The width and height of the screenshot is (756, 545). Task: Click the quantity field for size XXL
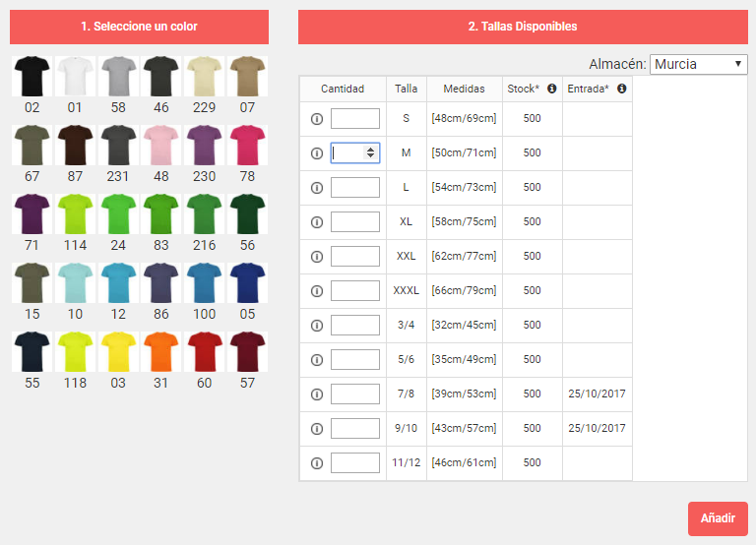(x=354, y=257)
